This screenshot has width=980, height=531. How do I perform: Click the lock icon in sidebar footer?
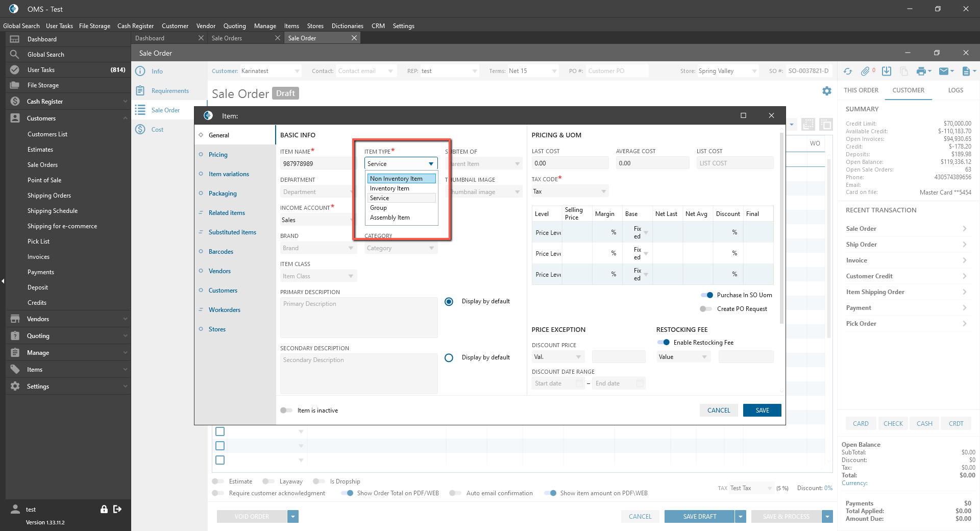pyautogui.click(x=104, y=509)
